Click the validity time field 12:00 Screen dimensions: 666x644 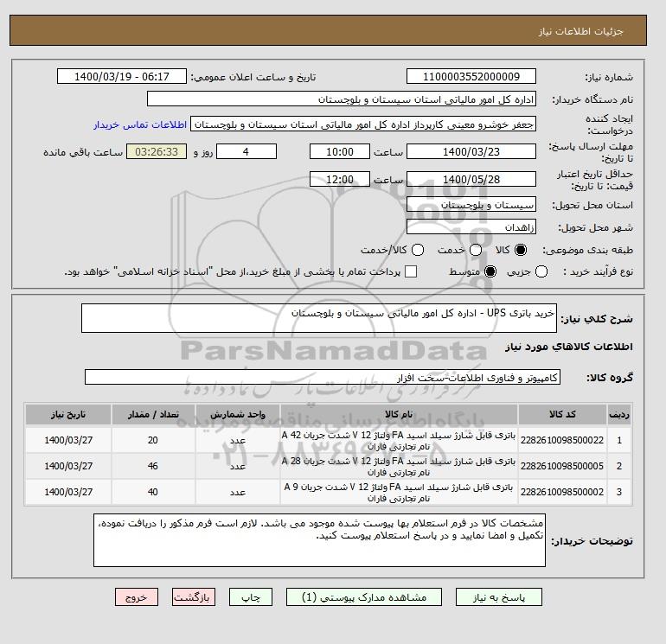pos(340,179)
